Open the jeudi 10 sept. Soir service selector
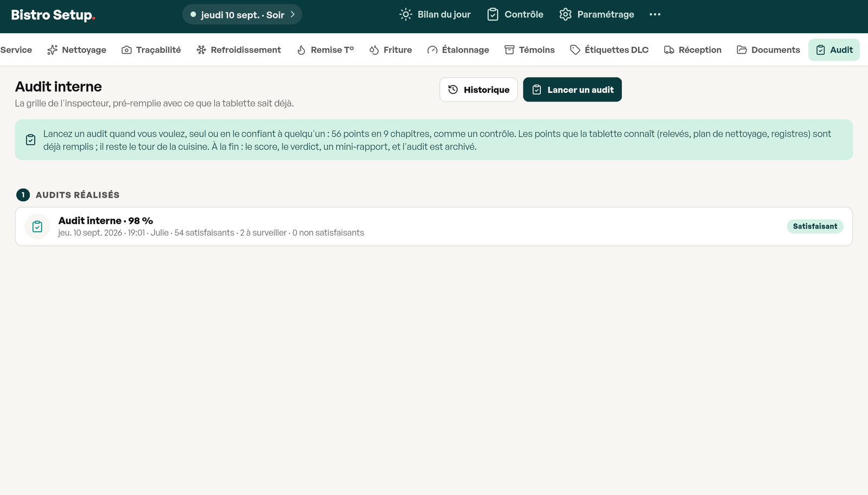The image size is (868, 495). tap(242, 15)
